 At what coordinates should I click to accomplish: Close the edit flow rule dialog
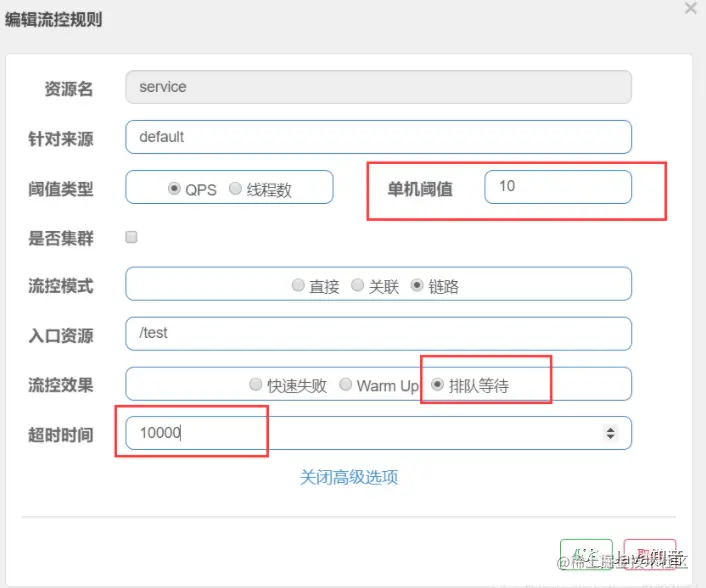tap(690, 8)
